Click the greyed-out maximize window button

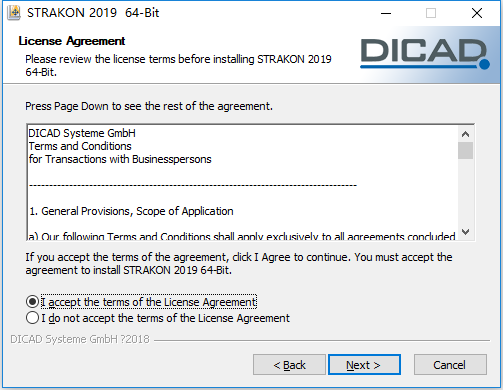coord(431,13)
